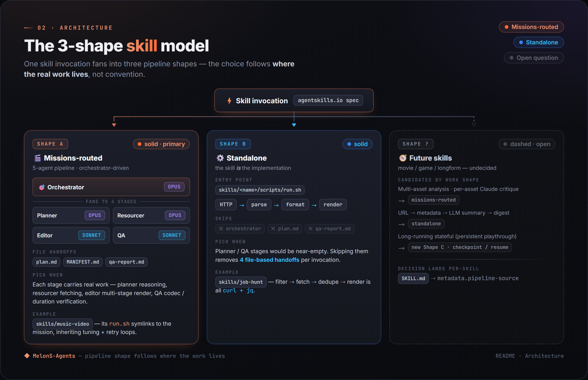Click the qa-report.md chip under File Handoffs
The image size is (588, 380).
pos(126,262)
